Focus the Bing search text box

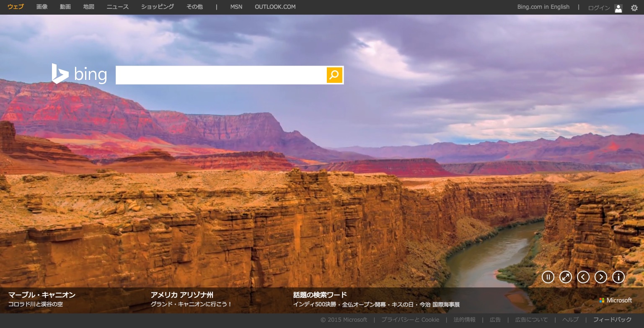pos(221,75)
